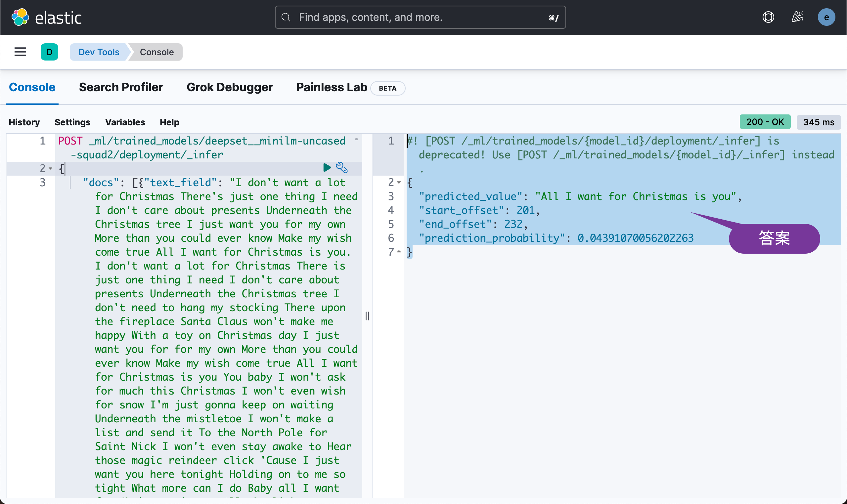Collapse response JSON fold at line 2
This screenshot has height=504, width=847.
399,183
